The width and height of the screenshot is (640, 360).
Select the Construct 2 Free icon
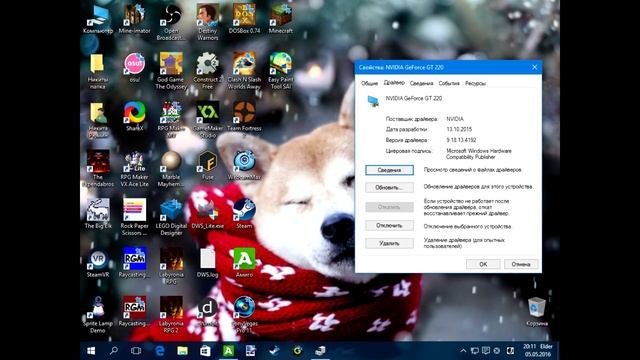click(x=207, y=71)
